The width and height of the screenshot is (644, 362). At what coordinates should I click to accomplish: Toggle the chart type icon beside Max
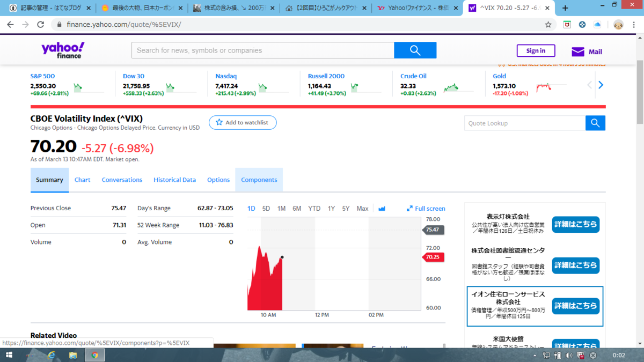(382, 209)
